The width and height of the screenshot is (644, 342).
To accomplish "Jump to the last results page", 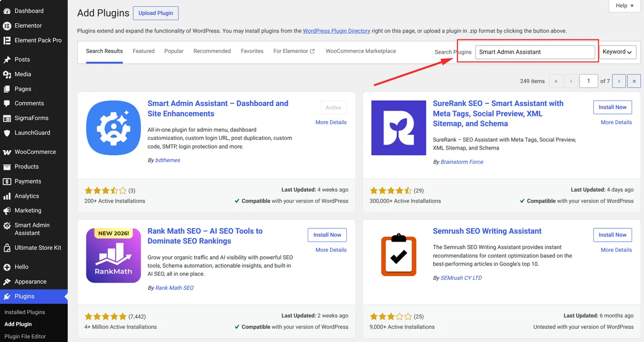I will 634,81.
